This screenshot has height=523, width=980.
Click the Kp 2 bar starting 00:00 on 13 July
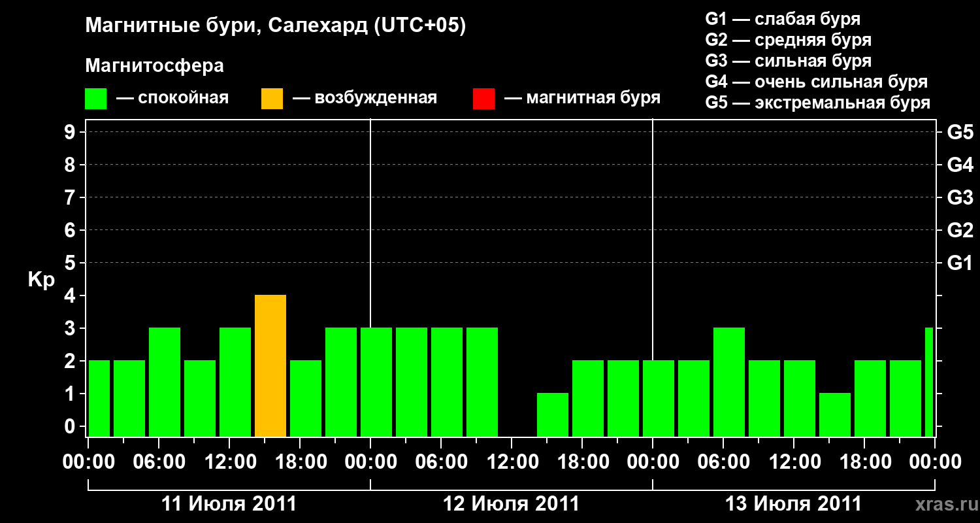point(659,399)
